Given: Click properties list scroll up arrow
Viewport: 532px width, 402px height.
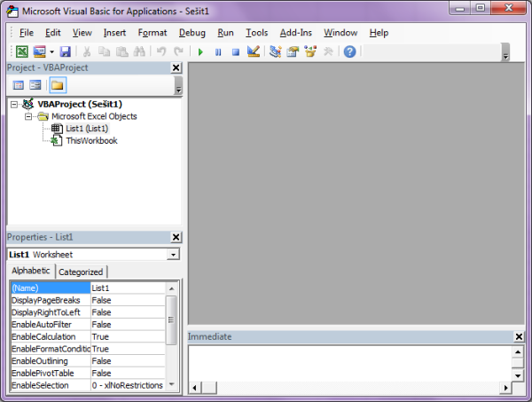Looking at the screenshot, I should coord(171,288).
